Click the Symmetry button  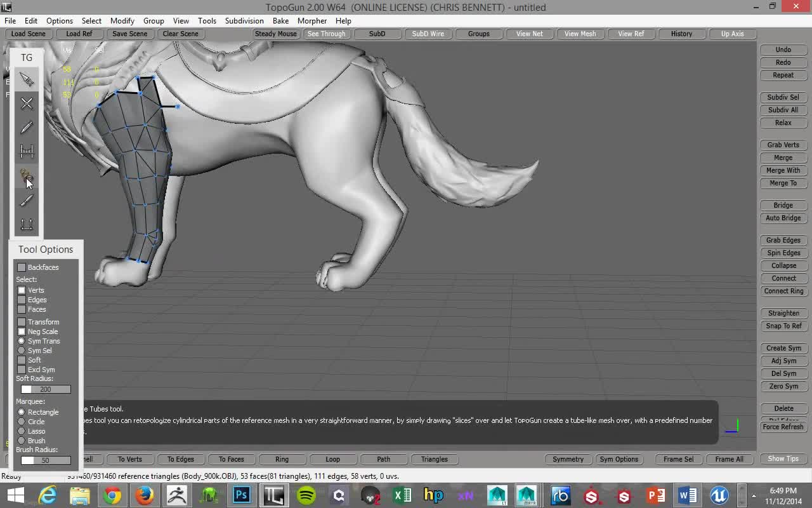pyautogui.click(x=568, y=459)
